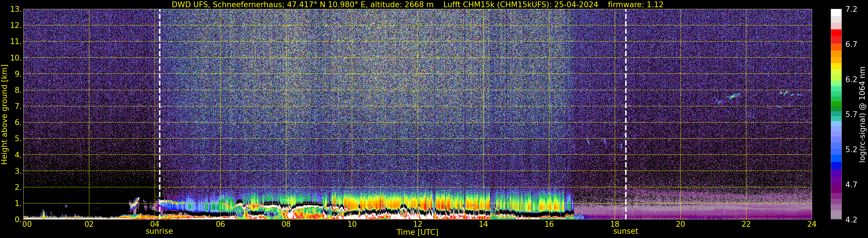
Task: Click the 'sunset' label under the time axis
Action: pyautogui.click(x=625, y=231)
